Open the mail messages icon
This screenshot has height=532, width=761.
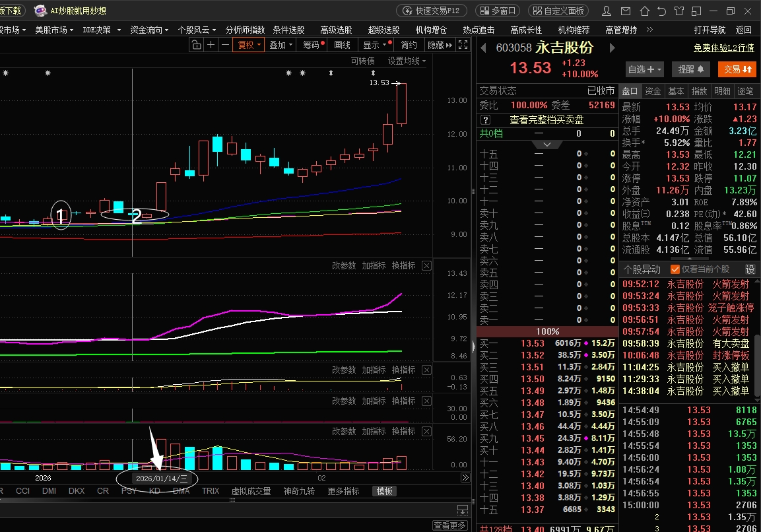click(626, 11)
